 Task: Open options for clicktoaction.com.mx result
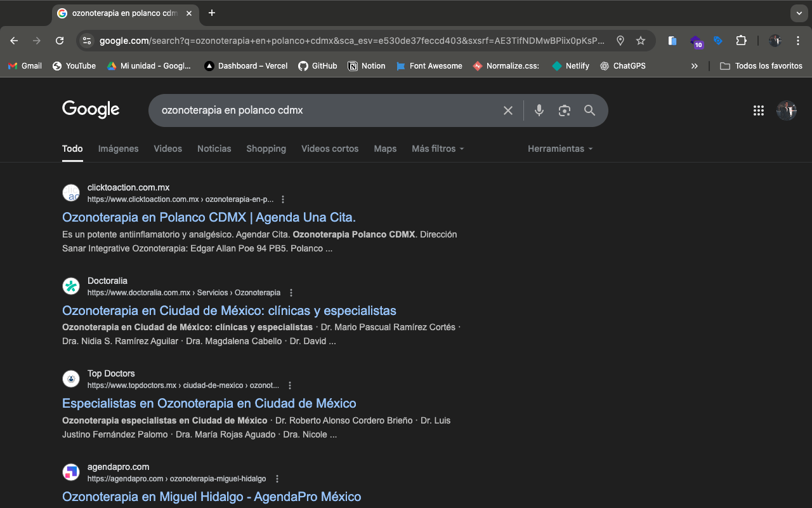283,199
